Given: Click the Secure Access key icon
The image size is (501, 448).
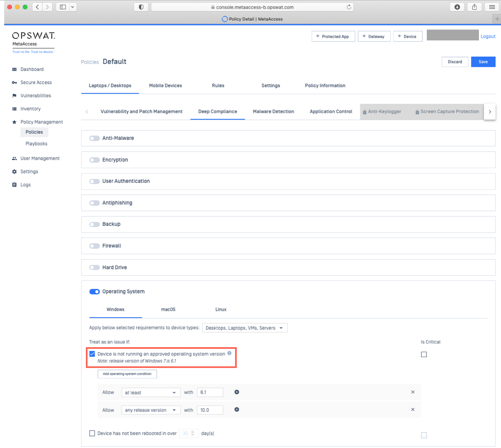Looking at the screenshot, I should pos(14,83).
